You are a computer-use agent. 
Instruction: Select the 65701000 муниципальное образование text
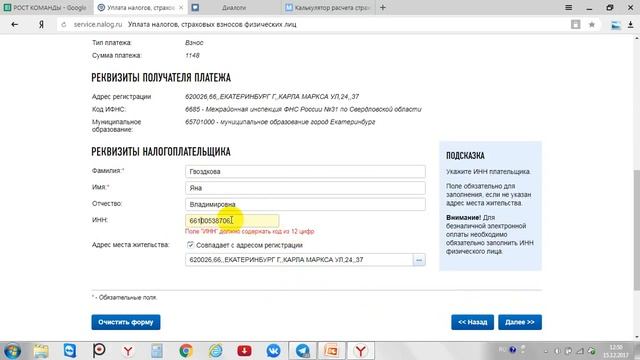point(280,122)
